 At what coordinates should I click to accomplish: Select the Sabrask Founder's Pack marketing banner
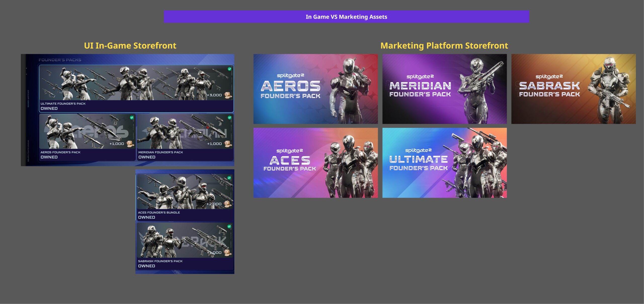(x=573, y=89)
